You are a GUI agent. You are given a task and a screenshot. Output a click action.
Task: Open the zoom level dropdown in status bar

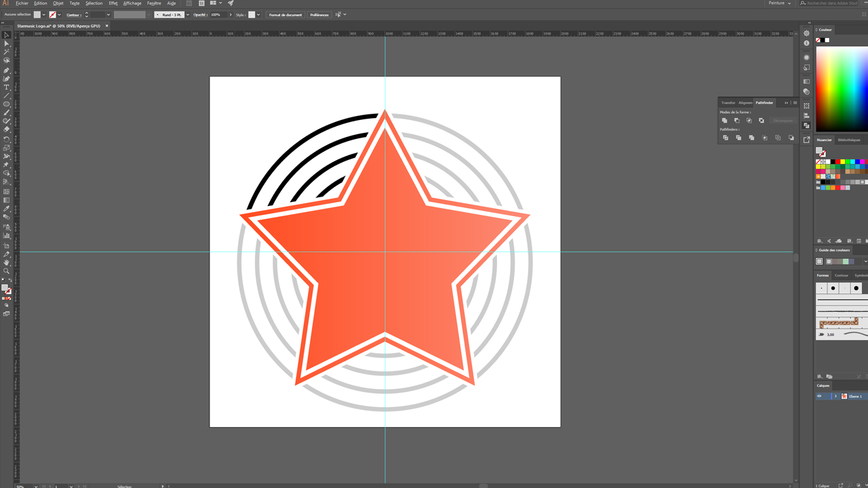[37, 486]
